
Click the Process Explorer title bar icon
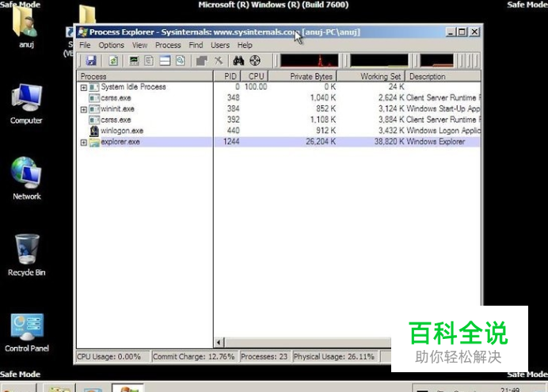click(x=83, y=32)
